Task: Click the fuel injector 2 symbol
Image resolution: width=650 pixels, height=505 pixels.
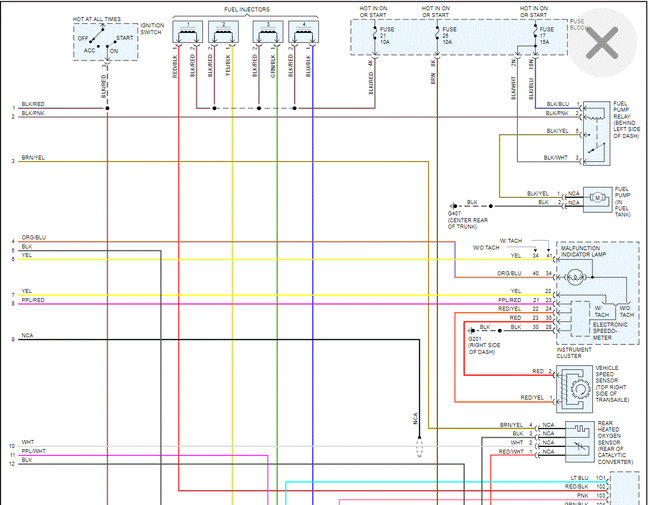Action: coord(223,32)
